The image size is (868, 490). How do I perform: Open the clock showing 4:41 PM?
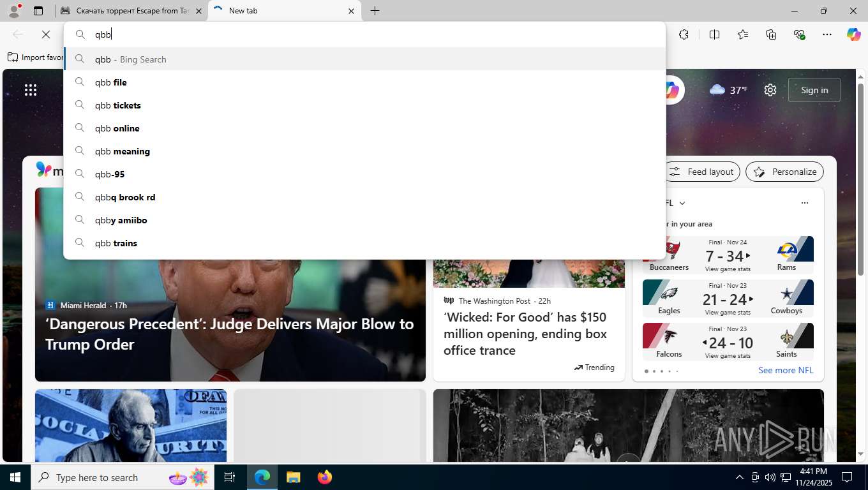813,477
